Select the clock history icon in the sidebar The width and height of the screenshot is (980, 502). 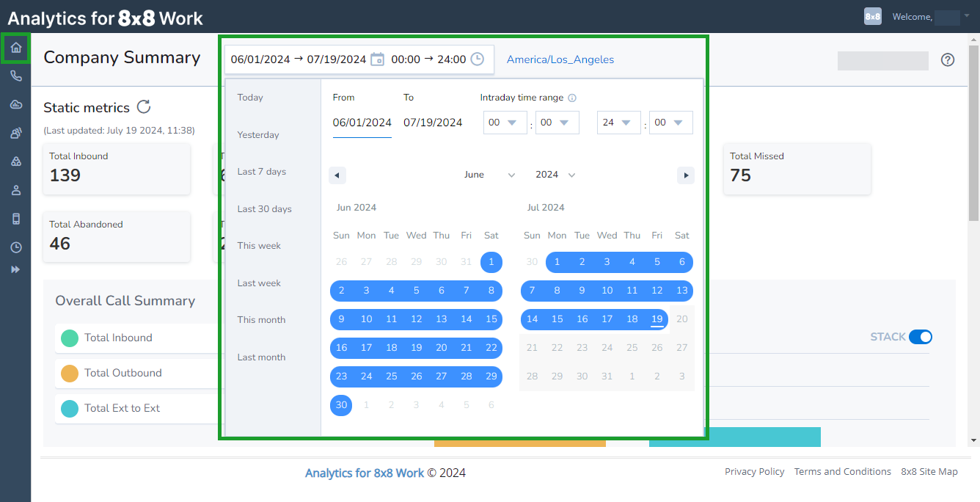tap(15, 247)
